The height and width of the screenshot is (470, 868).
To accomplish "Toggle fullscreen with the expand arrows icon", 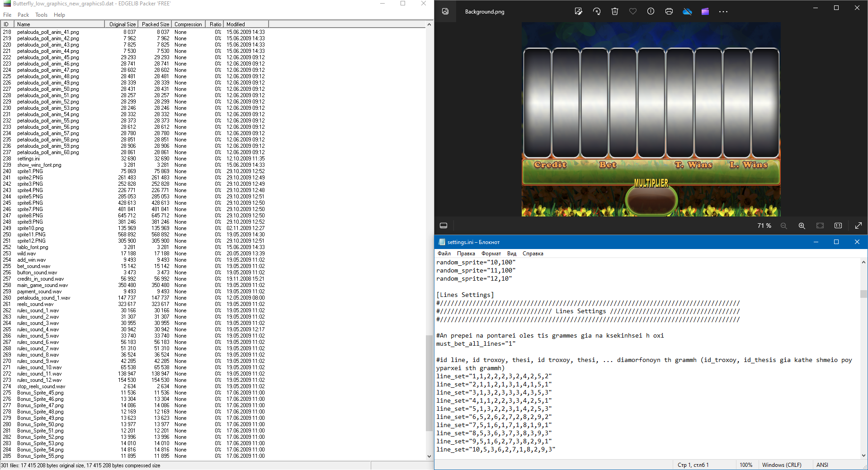I will point(858,226).
